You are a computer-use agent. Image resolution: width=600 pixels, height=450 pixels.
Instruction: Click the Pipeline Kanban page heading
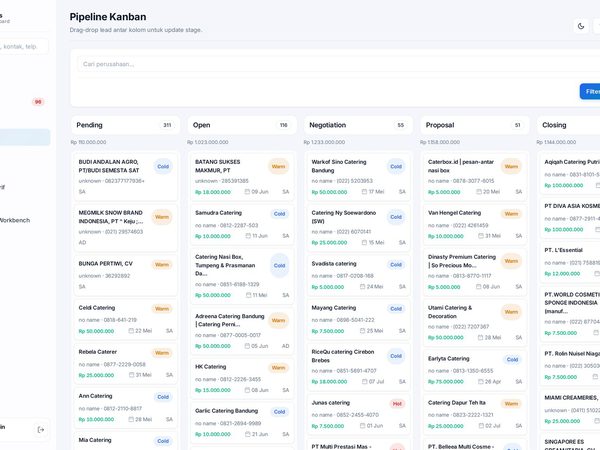click(x=108, y=17)
